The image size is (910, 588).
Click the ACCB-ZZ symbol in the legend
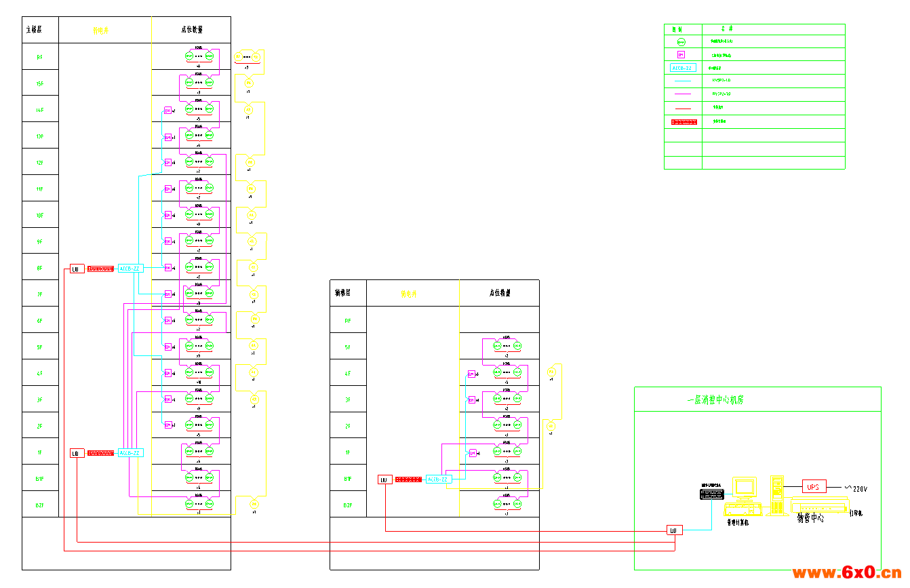683,68
